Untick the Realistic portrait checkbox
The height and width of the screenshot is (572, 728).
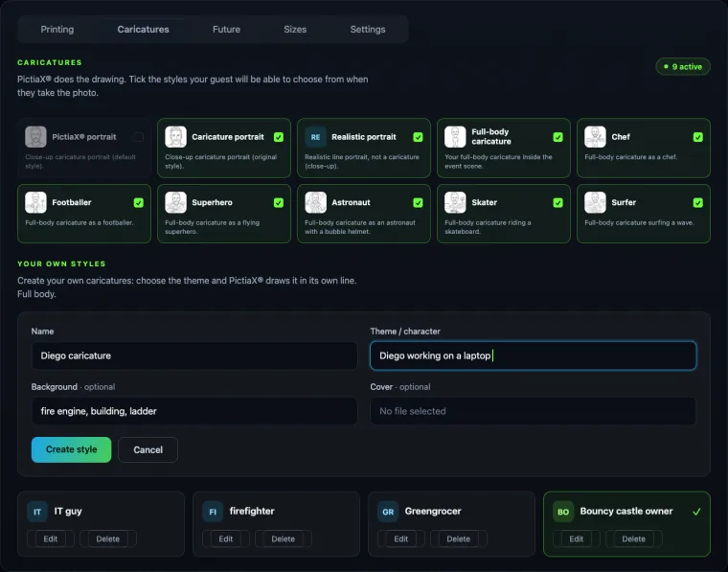(x=418, y=137)
